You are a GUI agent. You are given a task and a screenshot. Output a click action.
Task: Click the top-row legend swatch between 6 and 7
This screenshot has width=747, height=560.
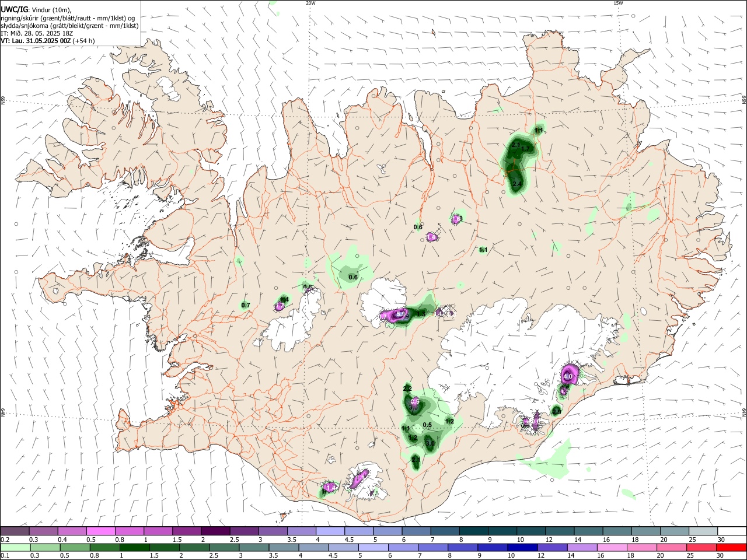[416, 531]
